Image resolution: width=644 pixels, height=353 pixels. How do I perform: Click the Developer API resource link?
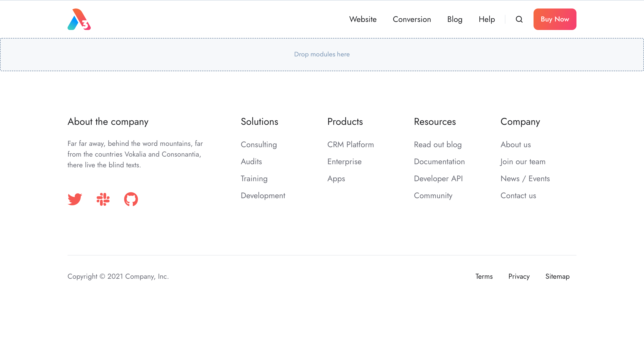coord(438,179)
